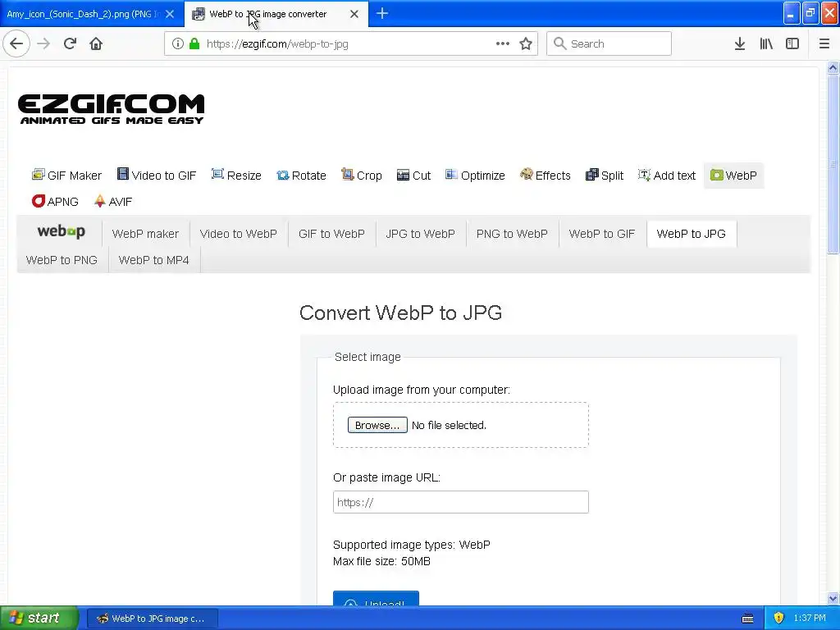Open the Crop tool
Image resolution: width=840 pixels, height=630 pixels.
pos(362,176)
